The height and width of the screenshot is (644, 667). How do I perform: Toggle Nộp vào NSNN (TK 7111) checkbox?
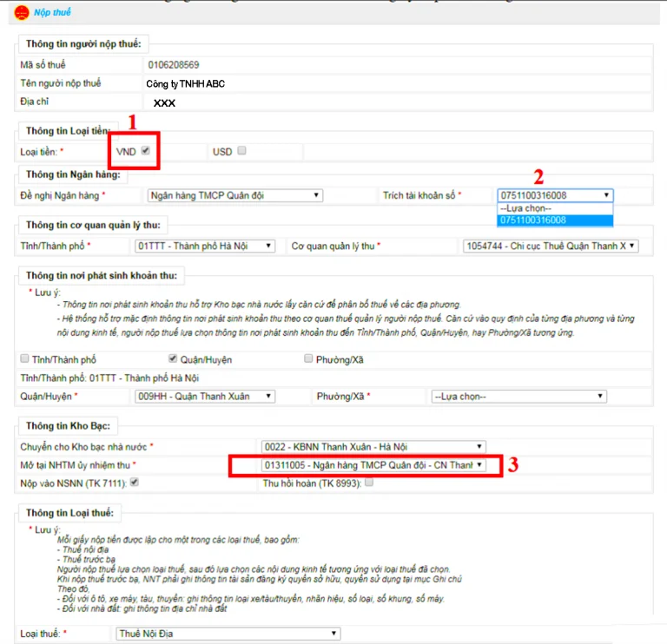(134, 482)
